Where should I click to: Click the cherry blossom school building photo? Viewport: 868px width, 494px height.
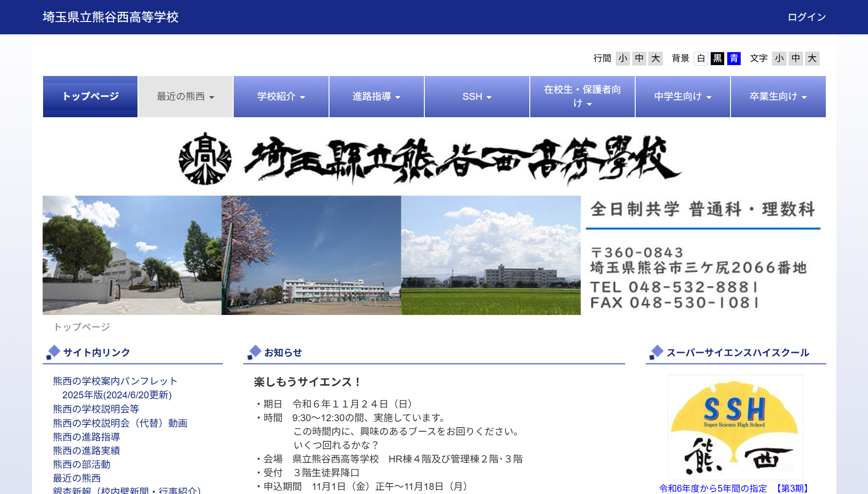click(311, 255)
